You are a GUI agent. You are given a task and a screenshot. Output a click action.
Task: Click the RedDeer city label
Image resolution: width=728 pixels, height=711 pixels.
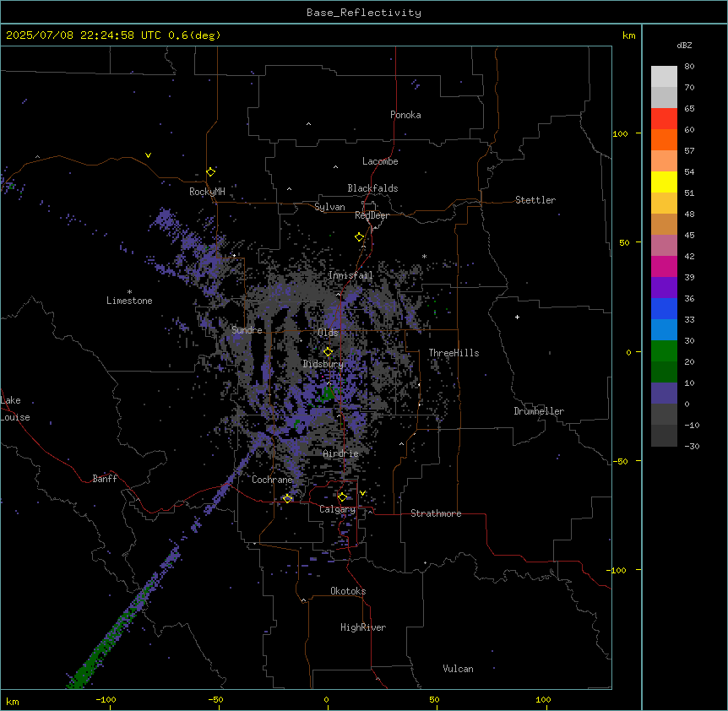coord(372,215)
